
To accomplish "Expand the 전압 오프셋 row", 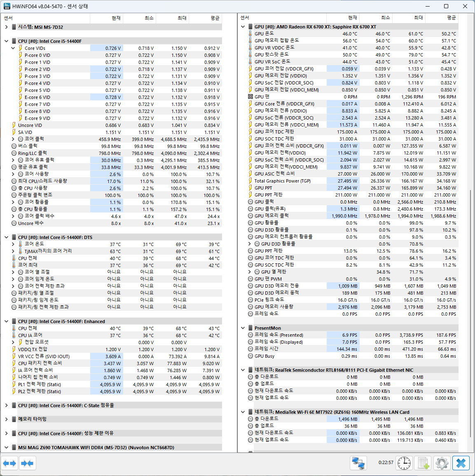I will click(x=13, y=342).
